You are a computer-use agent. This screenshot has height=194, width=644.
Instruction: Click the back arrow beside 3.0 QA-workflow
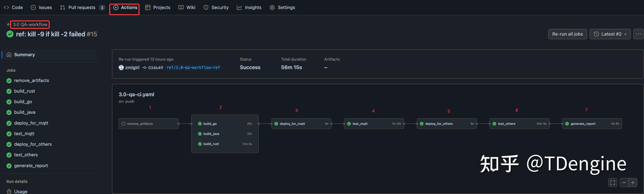point(8,25)
